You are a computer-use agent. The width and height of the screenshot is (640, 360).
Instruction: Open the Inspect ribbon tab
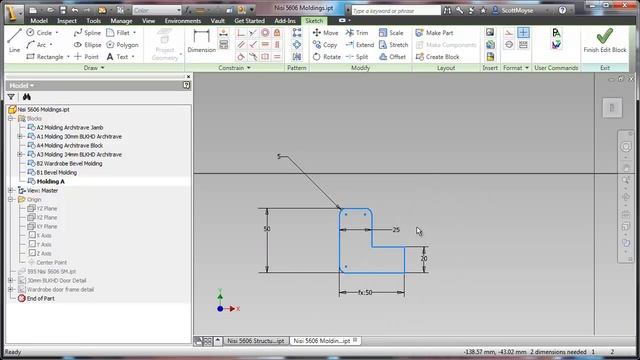tap(67, 20)
